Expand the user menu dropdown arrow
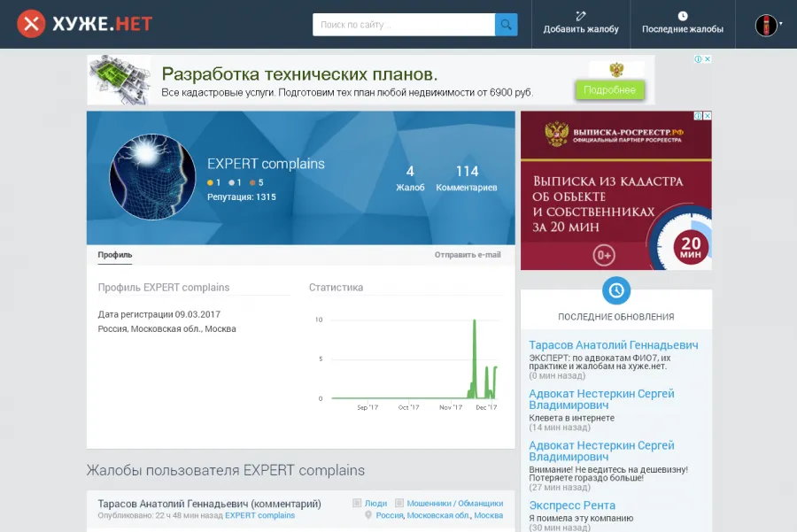Image resolution: width=797 pixels, height=532 pixels. [x=781, y=24]
